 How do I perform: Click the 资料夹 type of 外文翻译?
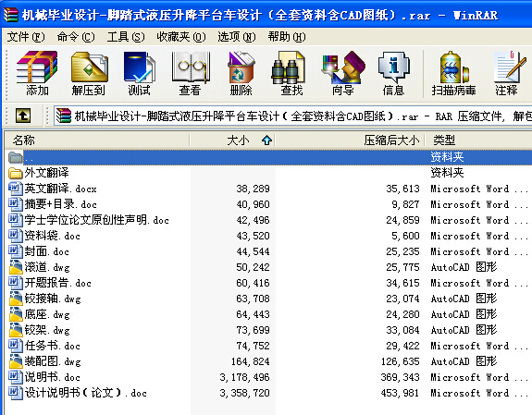pyautogui.click(x=447, y=173)
